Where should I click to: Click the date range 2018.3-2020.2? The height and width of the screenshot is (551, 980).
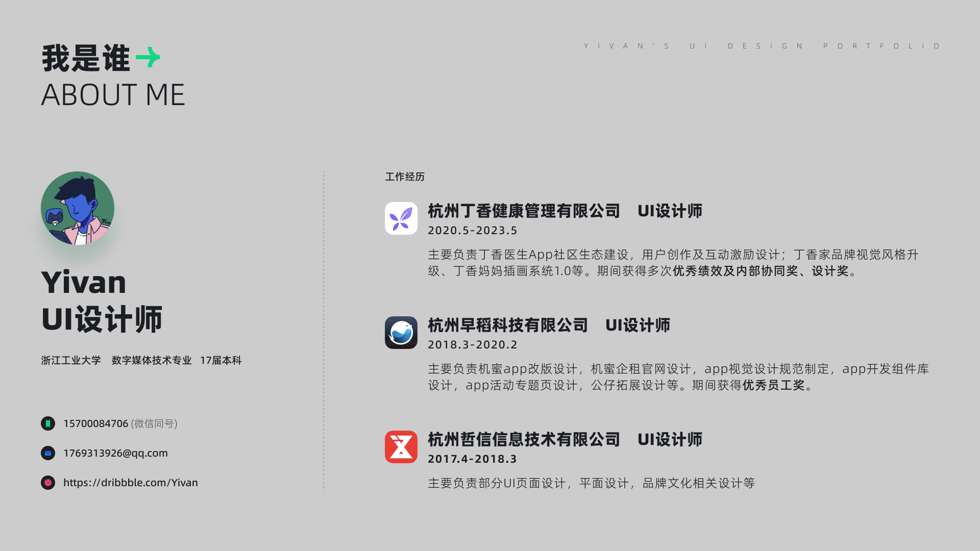473,344
